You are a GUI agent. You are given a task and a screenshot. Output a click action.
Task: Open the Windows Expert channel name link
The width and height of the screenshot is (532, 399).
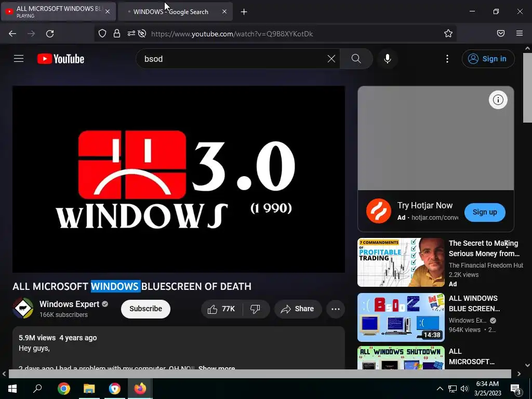[69, 304]
